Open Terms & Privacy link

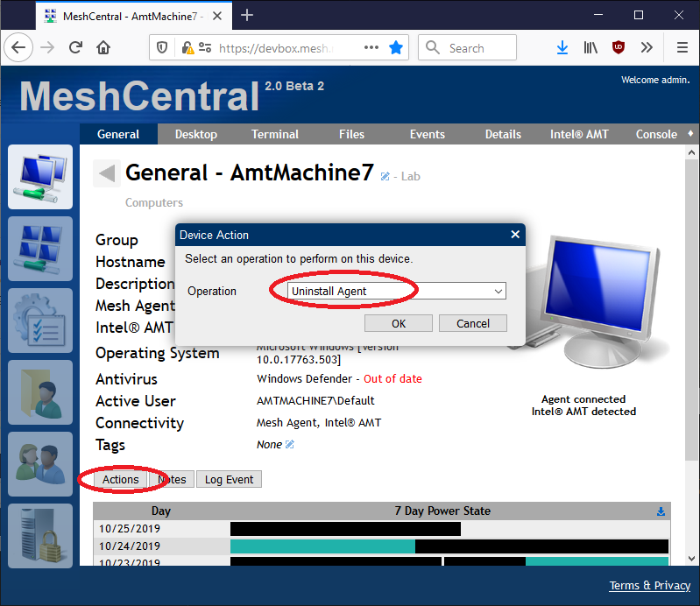[650, 586]
